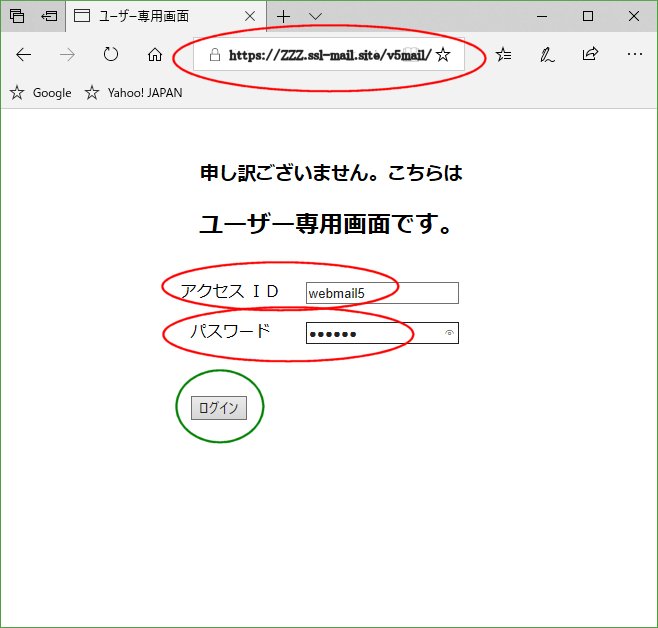Add page to favorites star in address bar
Screen dimensions: 658x628
(443, 55)
